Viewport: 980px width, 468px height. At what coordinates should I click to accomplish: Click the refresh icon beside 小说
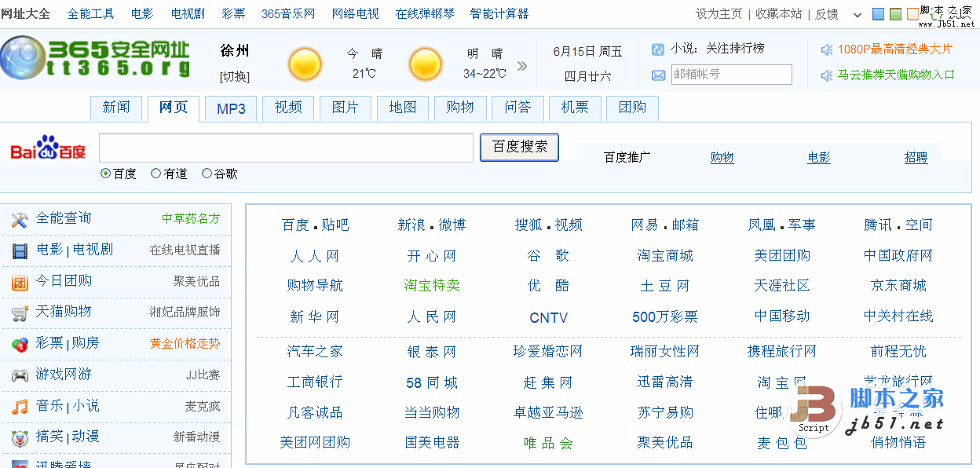tap(658, 49)
